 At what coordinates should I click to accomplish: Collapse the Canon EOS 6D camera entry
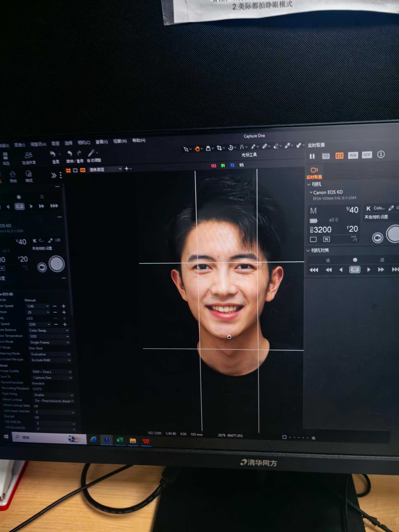pyautogui.click(x=311, y=192)
